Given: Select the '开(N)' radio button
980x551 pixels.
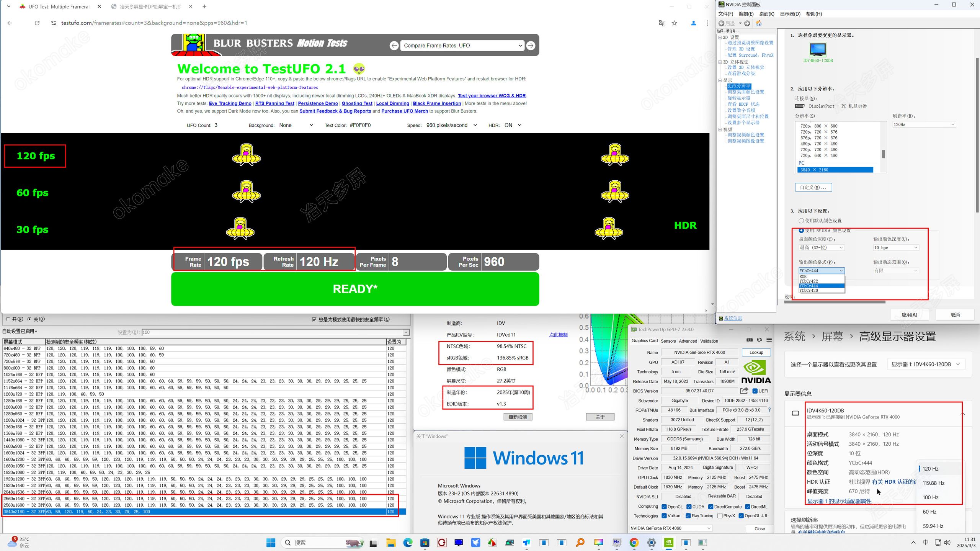Looking at the screenshot, I should [x=8, y=319].
